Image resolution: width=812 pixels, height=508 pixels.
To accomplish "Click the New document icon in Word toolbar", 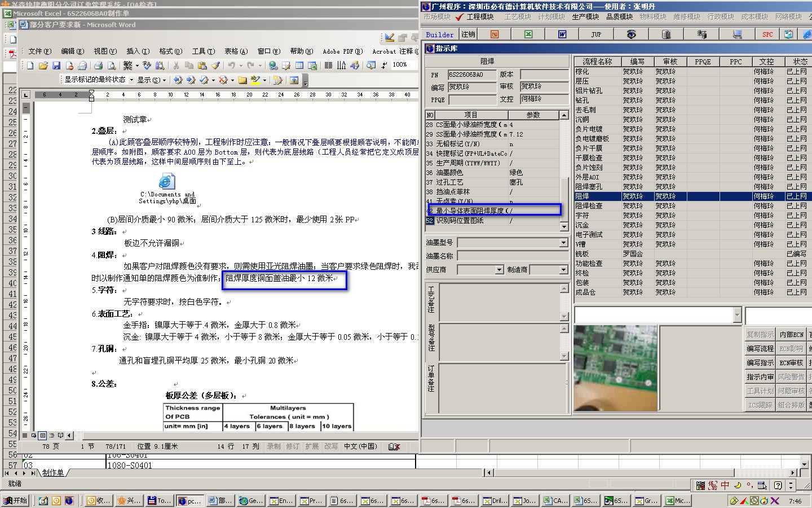I will pos(30,65).
